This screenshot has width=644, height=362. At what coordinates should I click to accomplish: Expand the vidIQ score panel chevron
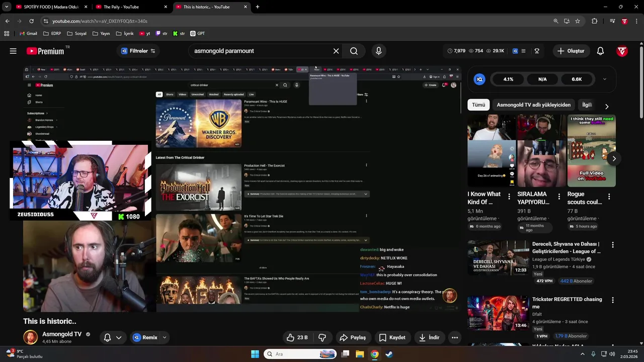(x=604, y=79)
